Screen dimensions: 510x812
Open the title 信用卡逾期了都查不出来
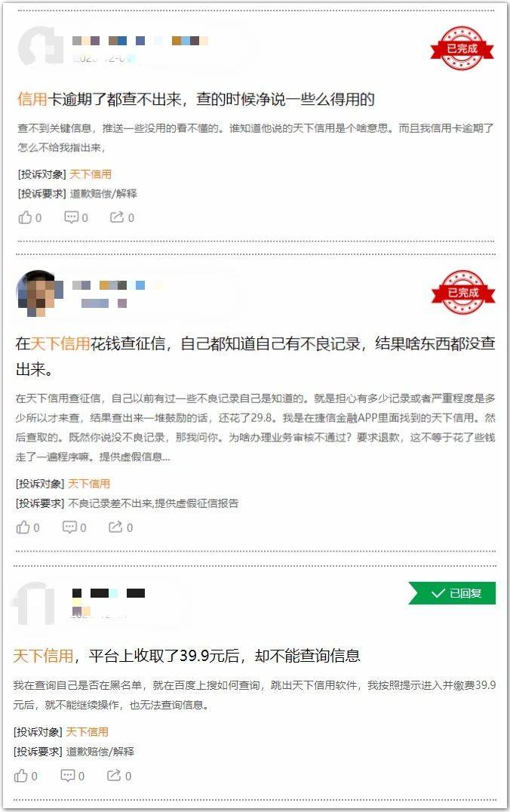pos(195,99)
